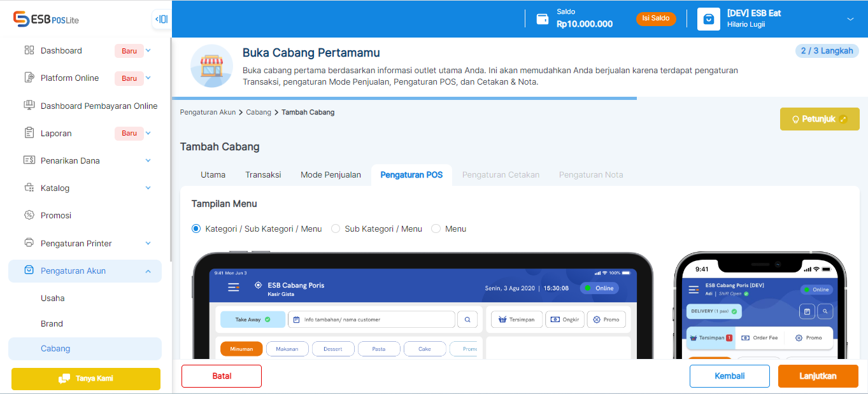The width and height of the screenshot is (868, 394).
Task: Click the hamburger menu icon in tablet preview
Action: click(234, 287)
